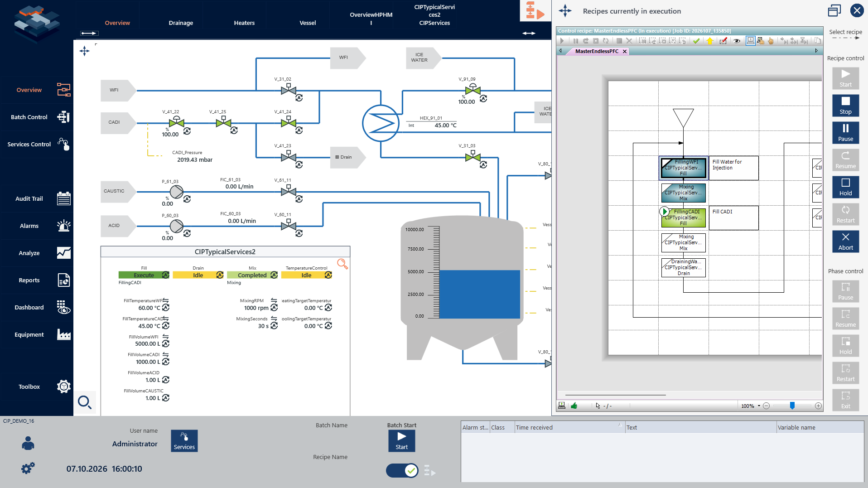This screenshot has height=488, width=868.
Task: Click the recipe Abort button
Action: pyautogui.click(x=845, y=242)
